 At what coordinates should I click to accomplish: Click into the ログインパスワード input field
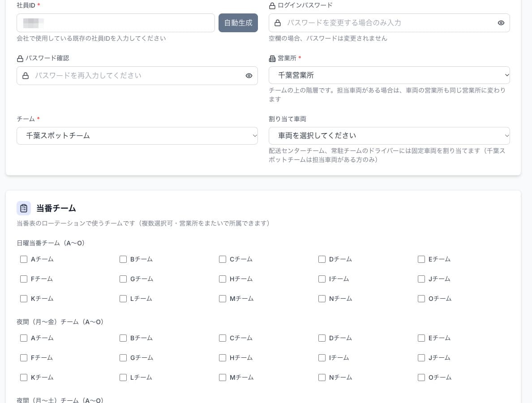pos(389,23)
